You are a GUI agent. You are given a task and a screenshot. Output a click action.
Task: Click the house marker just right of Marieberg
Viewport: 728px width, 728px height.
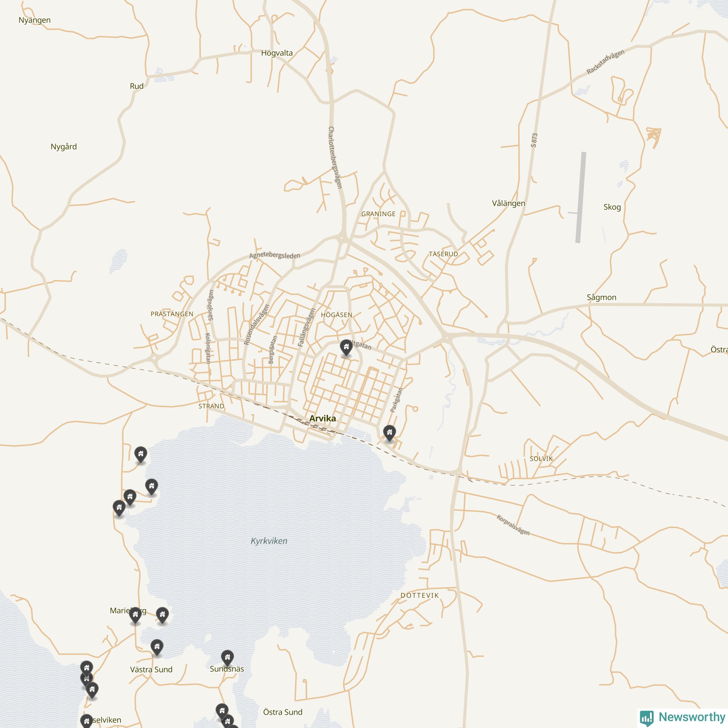tap(162, 615)
